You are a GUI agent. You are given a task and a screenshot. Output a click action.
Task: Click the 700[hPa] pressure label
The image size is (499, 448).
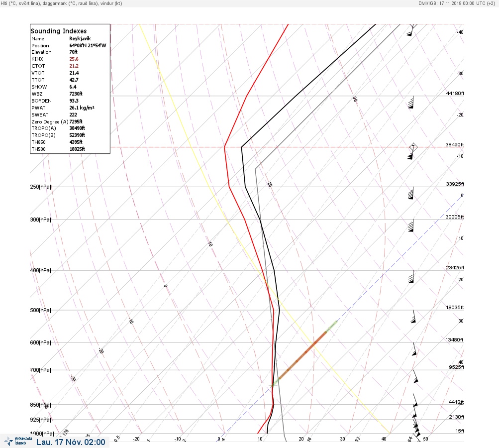tap(40, 370)
